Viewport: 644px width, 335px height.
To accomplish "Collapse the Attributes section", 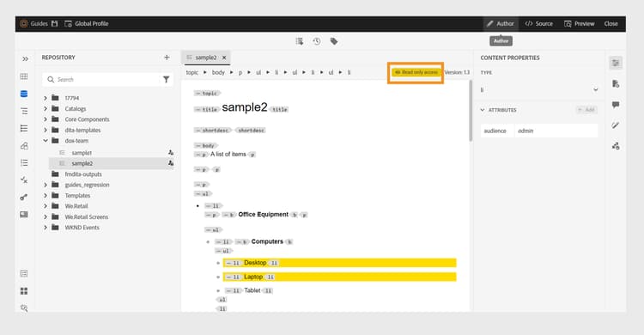I will pyautogui.click(x=483, y=110).
